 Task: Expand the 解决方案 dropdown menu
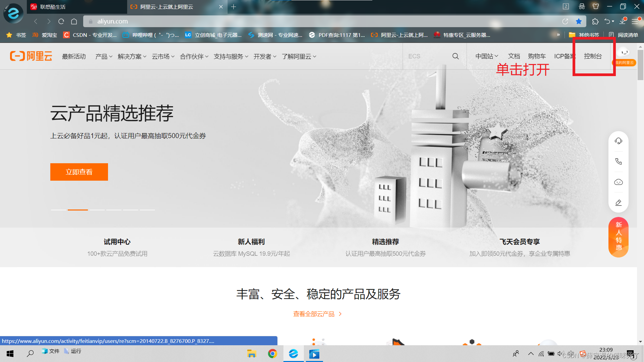click(132, 56)
